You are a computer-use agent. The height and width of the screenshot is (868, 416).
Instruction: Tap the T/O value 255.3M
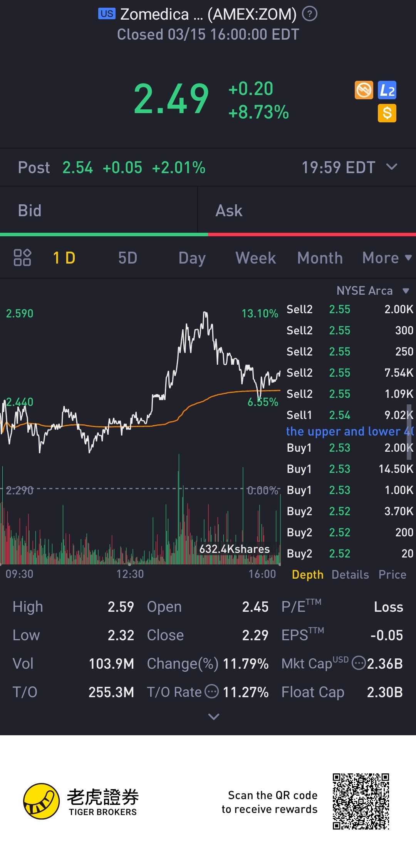tap(111, 692)
